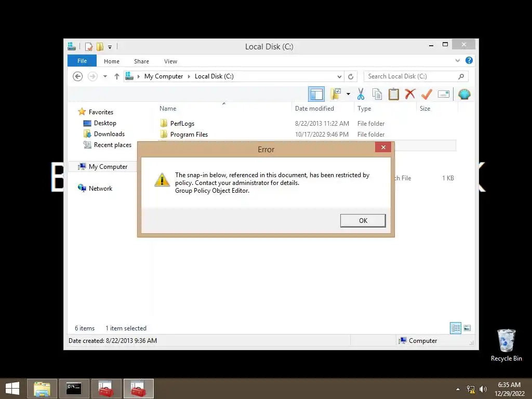This screenshot has width=532, height=399.
Task: Go up one folder level
Action: [x=117, y=76]
